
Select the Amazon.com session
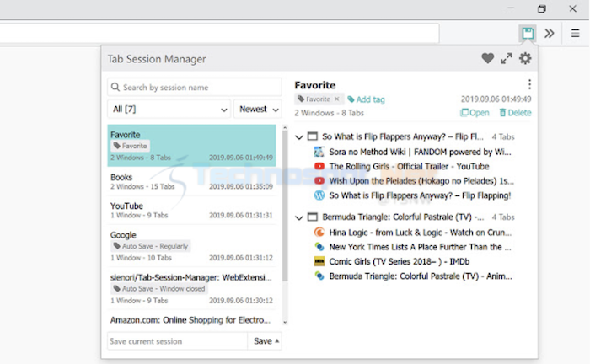191,319
